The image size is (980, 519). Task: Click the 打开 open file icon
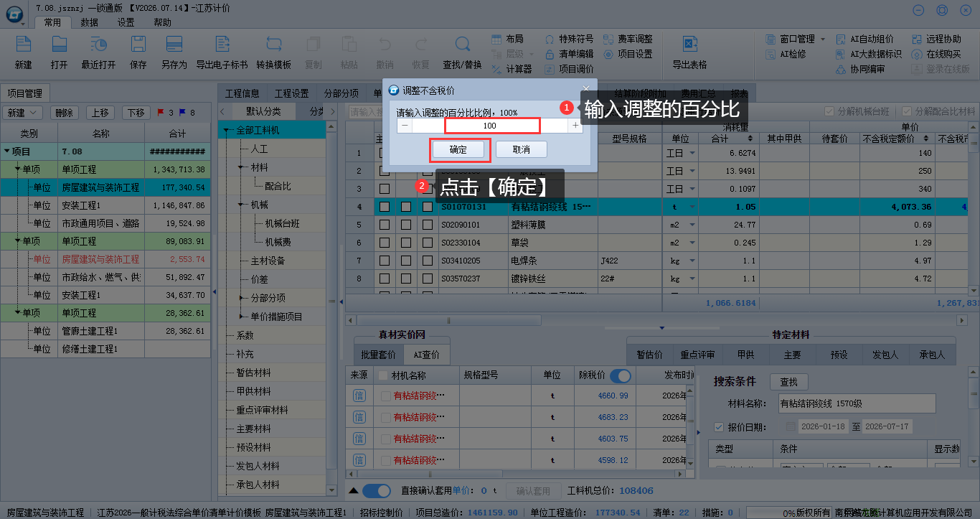click(59, 44)
